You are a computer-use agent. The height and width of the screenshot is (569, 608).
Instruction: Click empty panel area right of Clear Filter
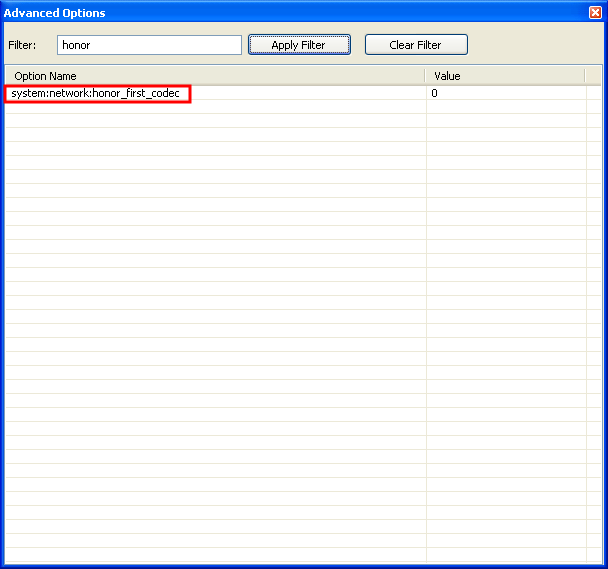point(535,45)
